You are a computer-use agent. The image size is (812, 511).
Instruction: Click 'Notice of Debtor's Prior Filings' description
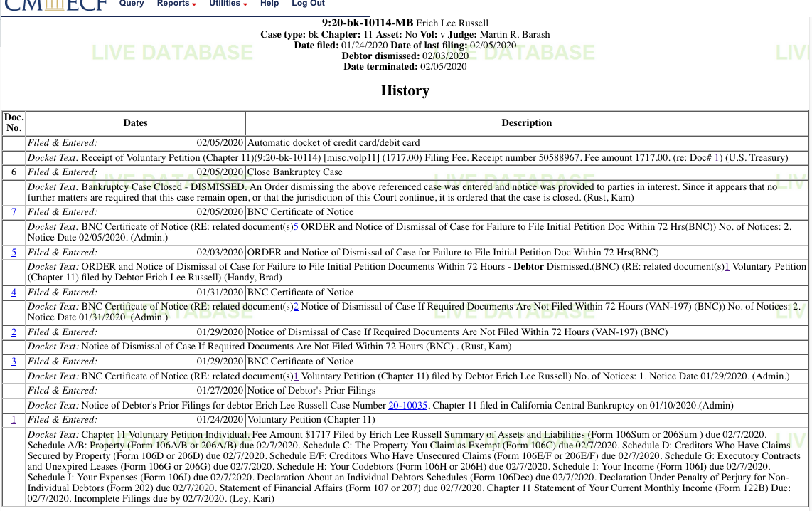[311, 391]
